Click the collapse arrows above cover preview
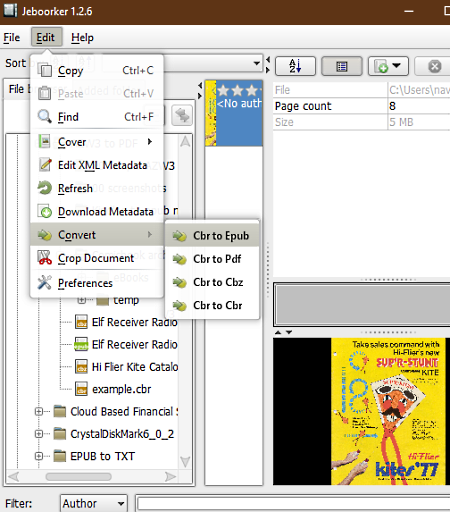 (x=283, y=332)
